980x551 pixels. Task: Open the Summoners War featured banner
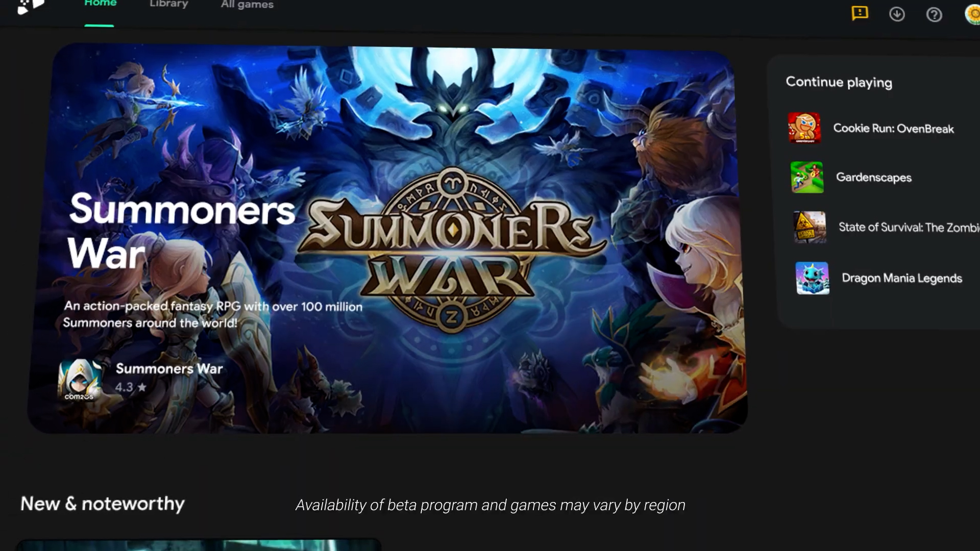[x=388, y=239]
